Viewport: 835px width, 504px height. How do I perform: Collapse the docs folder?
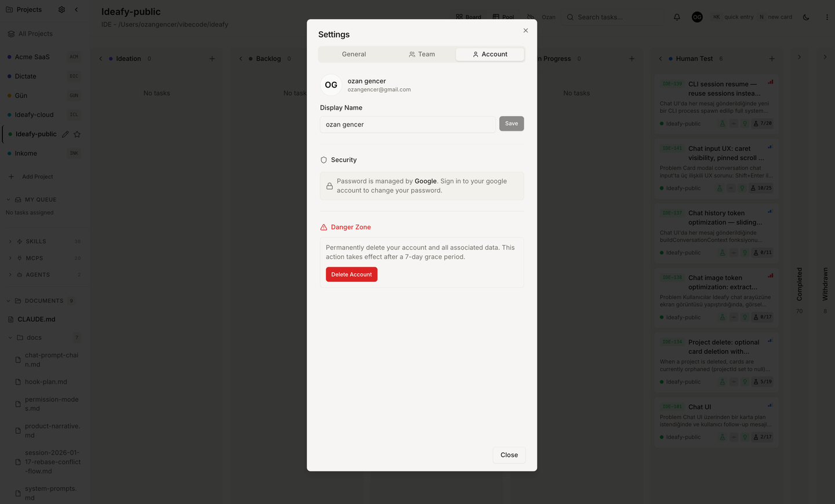10,338
